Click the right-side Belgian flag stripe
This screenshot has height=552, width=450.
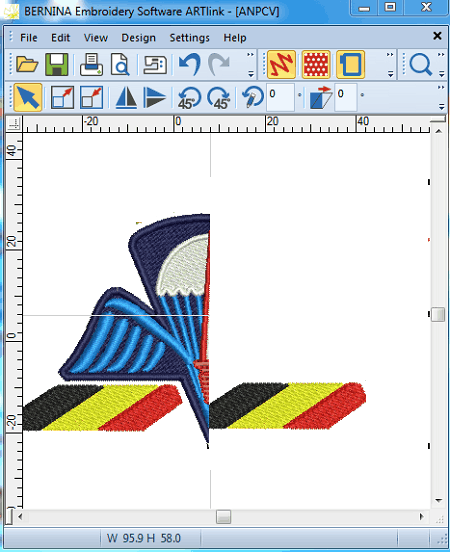pyautogui.click(x=288, y=406)
